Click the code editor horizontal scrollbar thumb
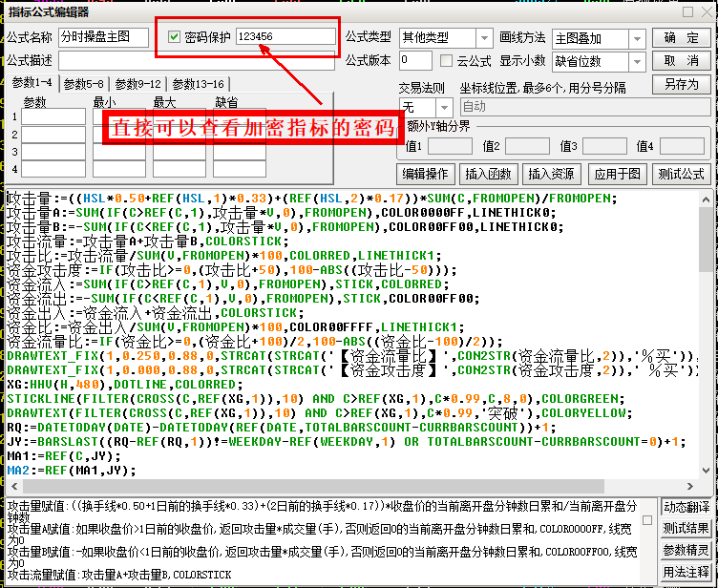Screen dimensions: 718x588 click(314, 486)
